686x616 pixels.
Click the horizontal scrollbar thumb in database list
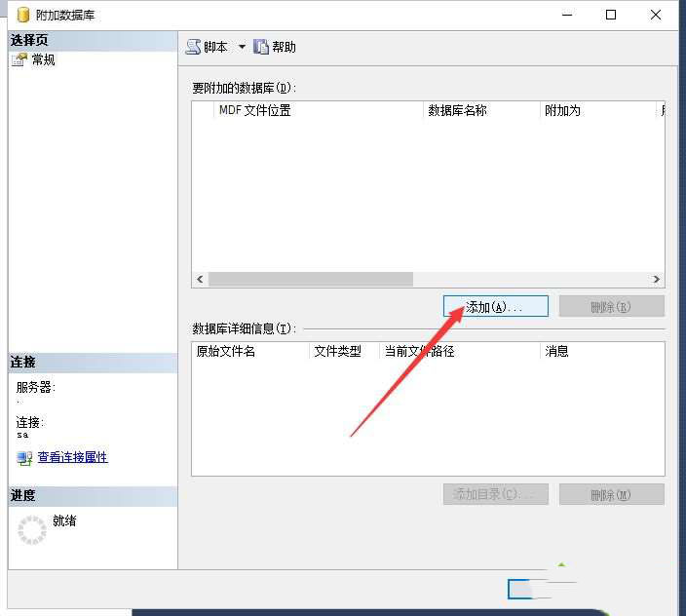tap(311, 279)
